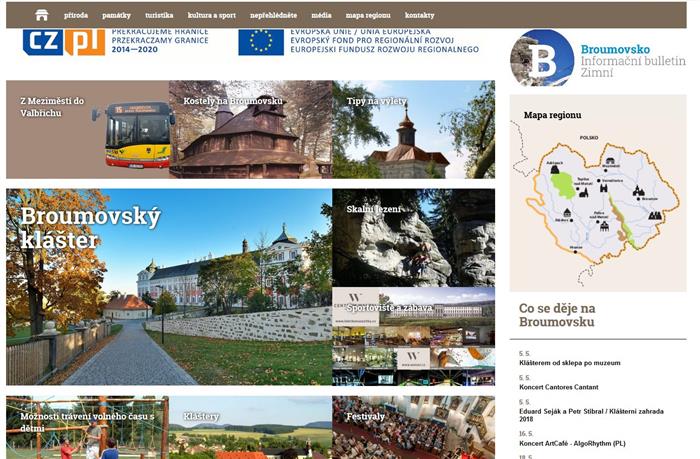
Task: Open the Kostely na Broumovsku tile
Action: (x=251, y=129)
